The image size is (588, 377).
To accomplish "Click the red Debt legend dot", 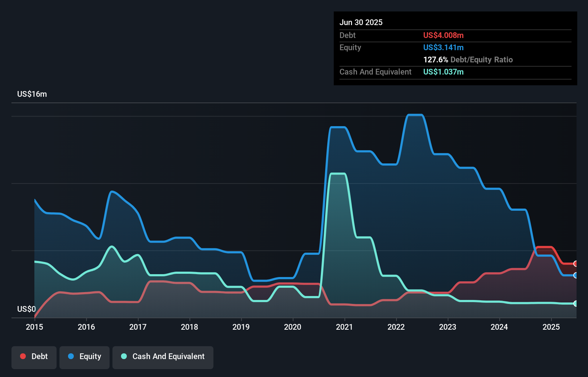I will [22, 356].
